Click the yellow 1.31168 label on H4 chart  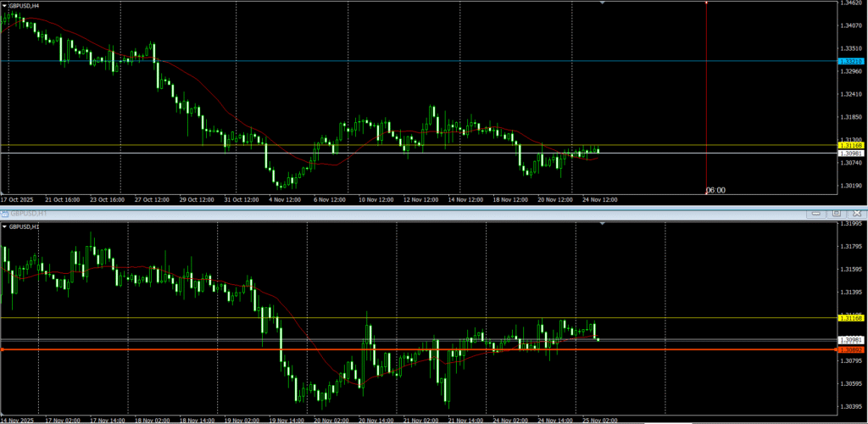[x=851, y=146]
